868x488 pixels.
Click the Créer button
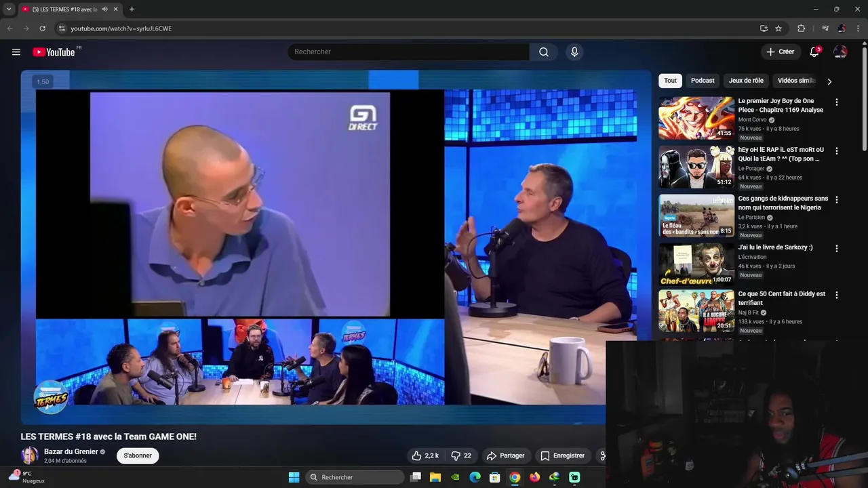tap(780, 52)
